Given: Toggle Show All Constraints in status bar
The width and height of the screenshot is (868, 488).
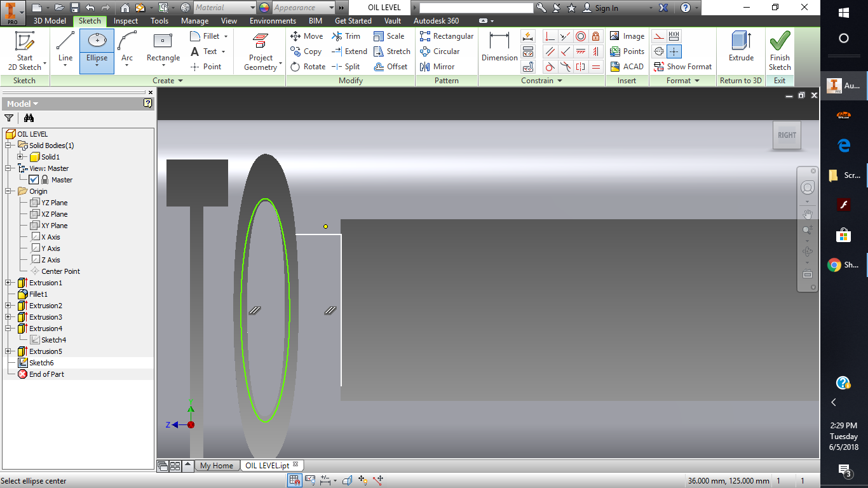Looking at the screenshot, I should pos(310,480).
